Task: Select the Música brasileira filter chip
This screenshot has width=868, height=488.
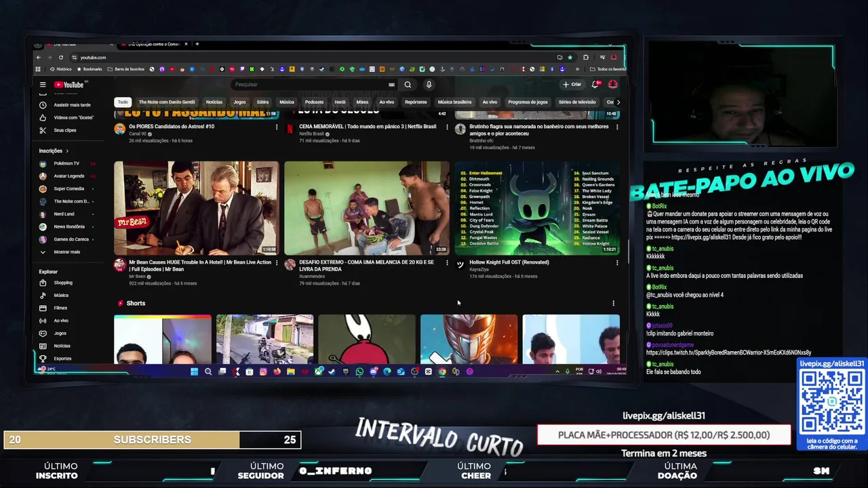Action: 454,102
